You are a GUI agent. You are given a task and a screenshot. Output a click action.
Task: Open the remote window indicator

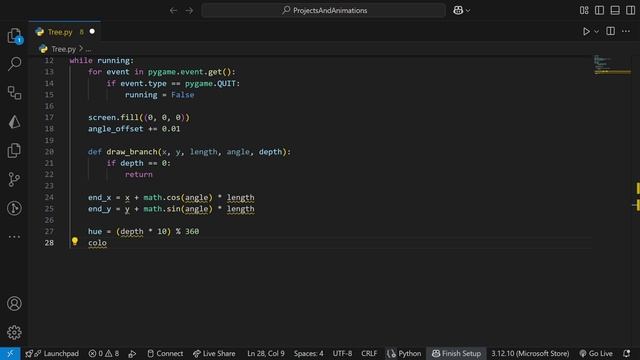[x=10, y=353]
